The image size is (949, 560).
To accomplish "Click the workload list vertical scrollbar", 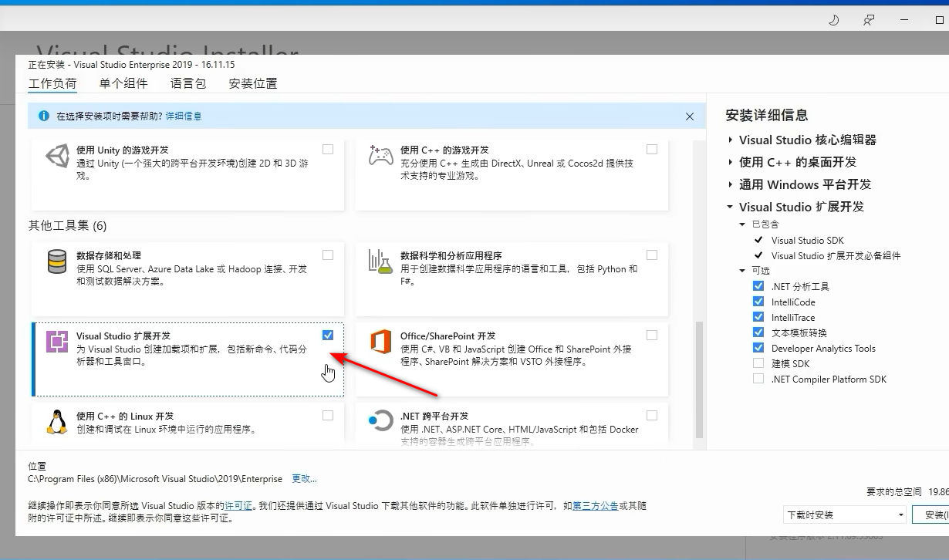I will point(700,380).
